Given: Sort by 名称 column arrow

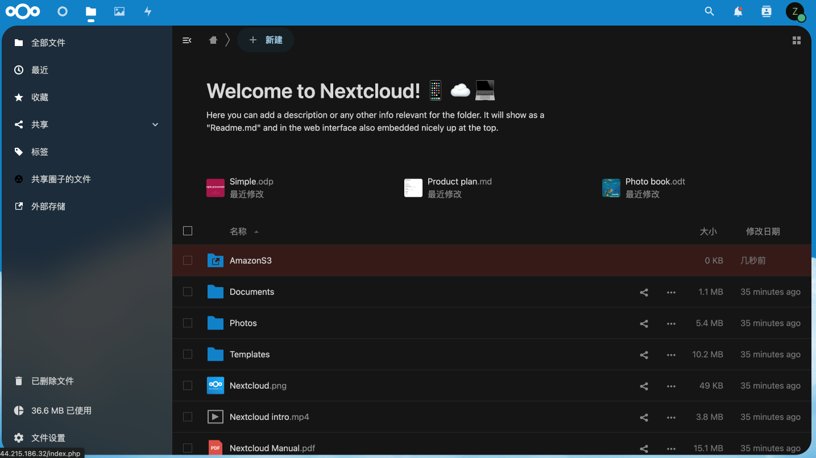Looking at the screenshot, I should [x=257, y=232].
